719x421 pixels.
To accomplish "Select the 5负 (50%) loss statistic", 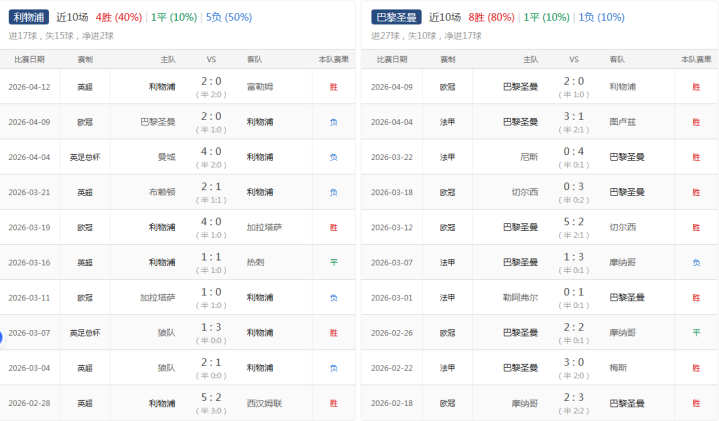I will tap(229, 17).
